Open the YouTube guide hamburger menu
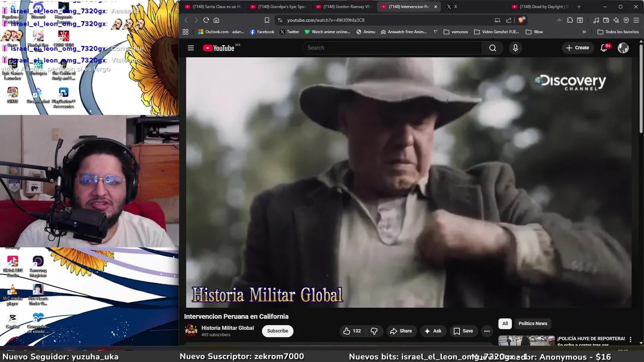The image size is (644, 362). click(191, 48)
